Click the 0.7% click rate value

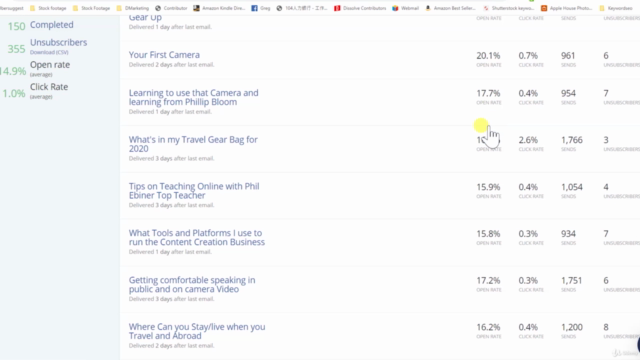click(x=528, y=56)
